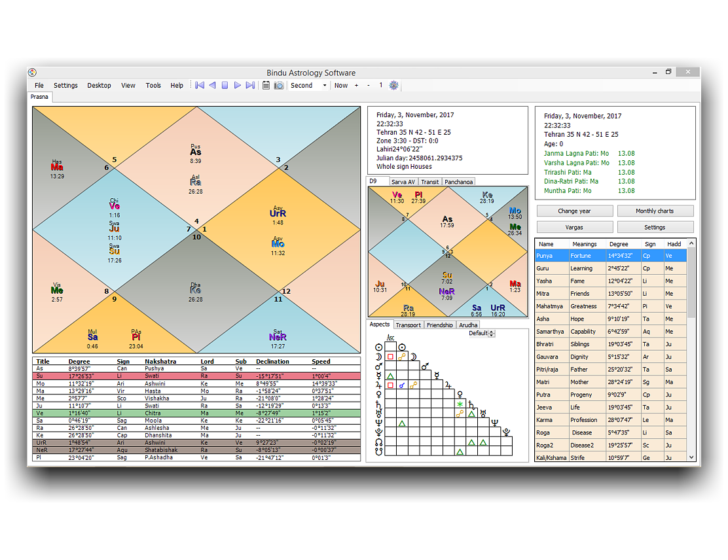Click the Monthly charts button

click(x=655, y=211)
